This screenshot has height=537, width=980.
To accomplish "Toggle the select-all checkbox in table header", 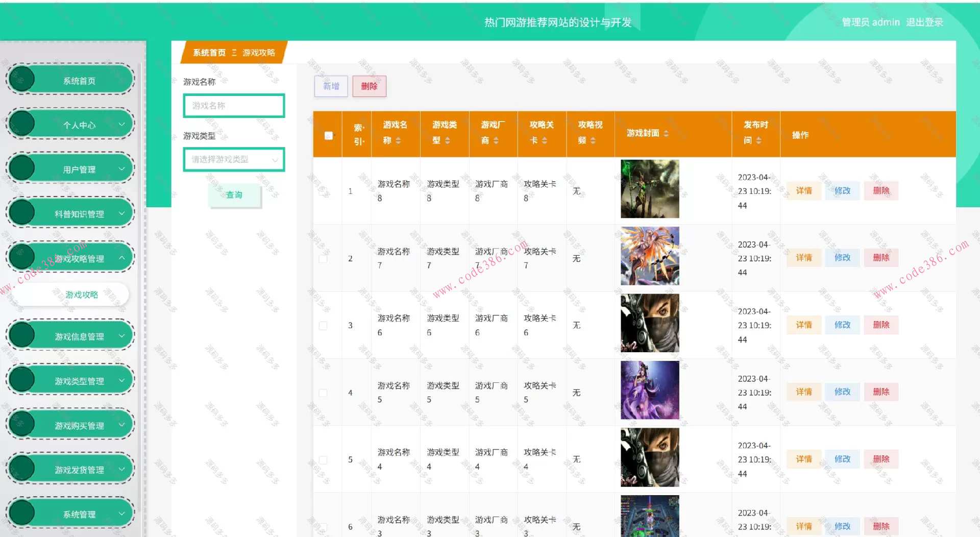I will (329, 135).
